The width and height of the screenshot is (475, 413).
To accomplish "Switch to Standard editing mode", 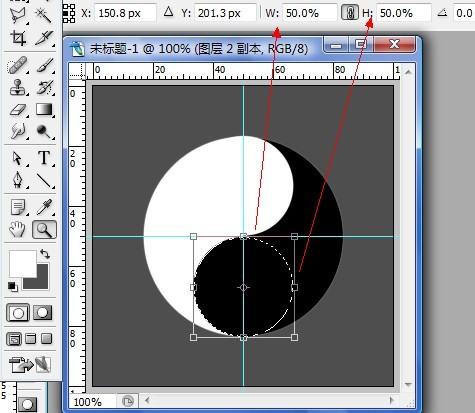I will tap(18, 313).
